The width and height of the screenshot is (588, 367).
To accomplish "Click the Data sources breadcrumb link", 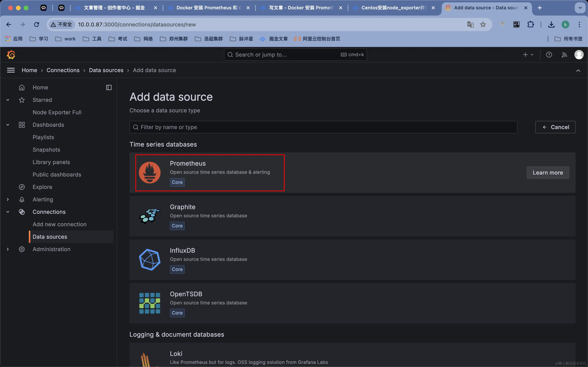I will point(106,70).
